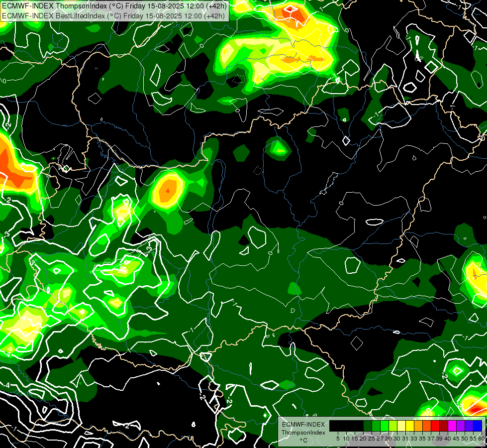Select the orange 33–35 legend swatch

click(418, 426)
